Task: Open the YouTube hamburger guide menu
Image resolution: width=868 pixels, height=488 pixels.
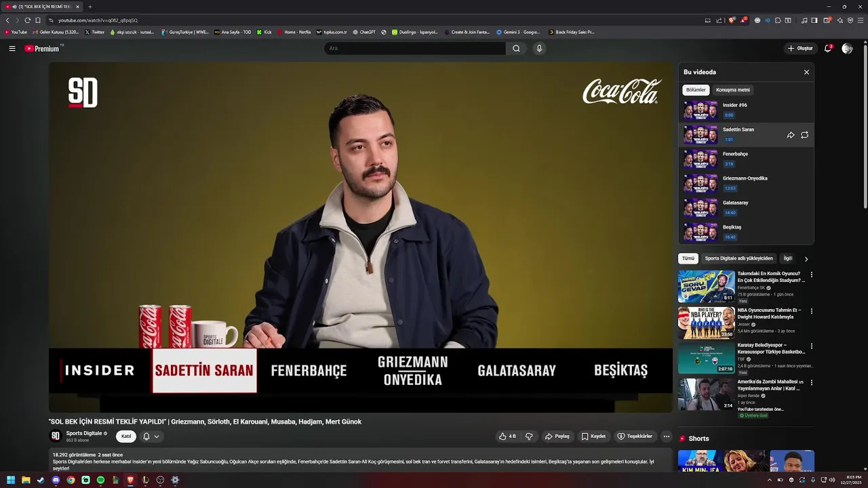Action: (12, 49)
